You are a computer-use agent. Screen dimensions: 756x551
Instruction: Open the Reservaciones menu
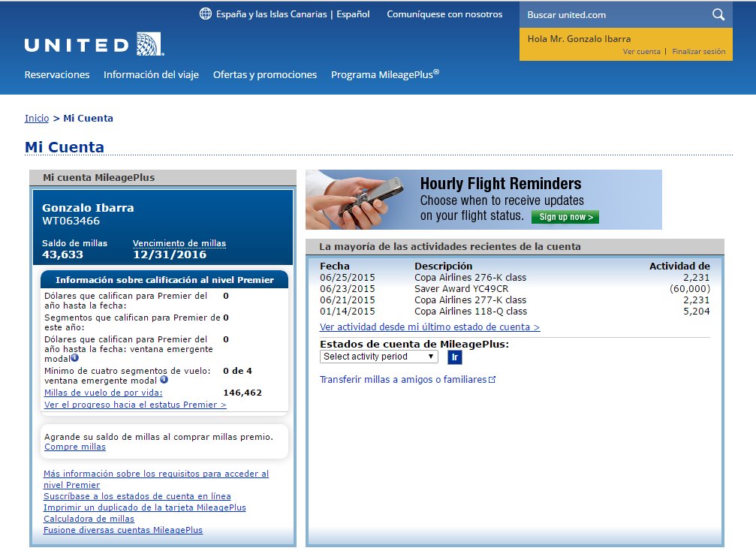tap(57, 75)
